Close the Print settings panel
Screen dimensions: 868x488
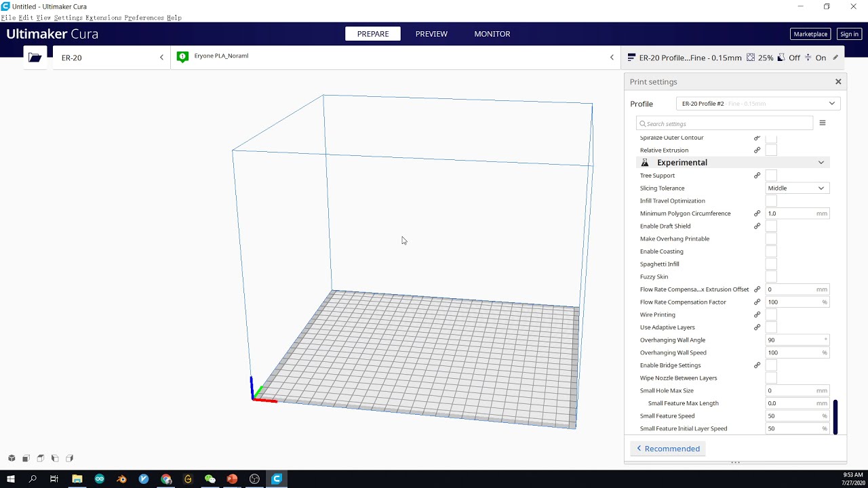pyautogui.click(x=838, y=81)
